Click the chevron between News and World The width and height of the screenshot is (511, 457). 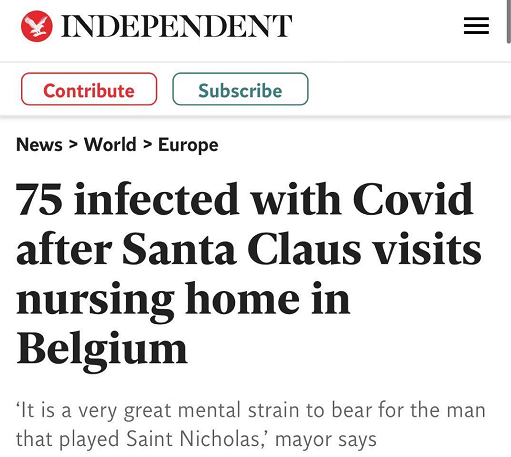tap(73, 145)
